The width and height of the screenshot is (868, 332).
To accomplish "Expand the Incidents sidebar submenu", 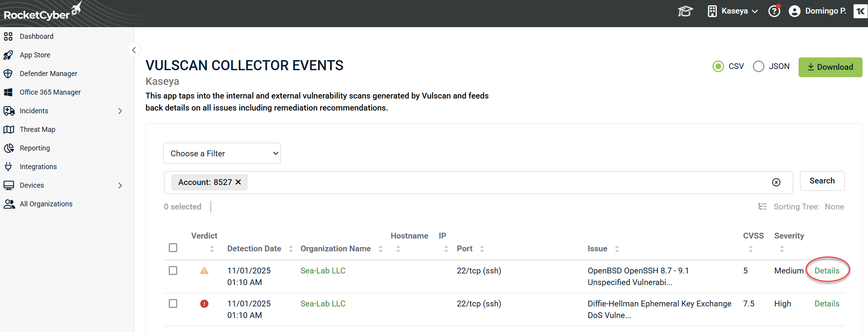I will coord(120,111).
